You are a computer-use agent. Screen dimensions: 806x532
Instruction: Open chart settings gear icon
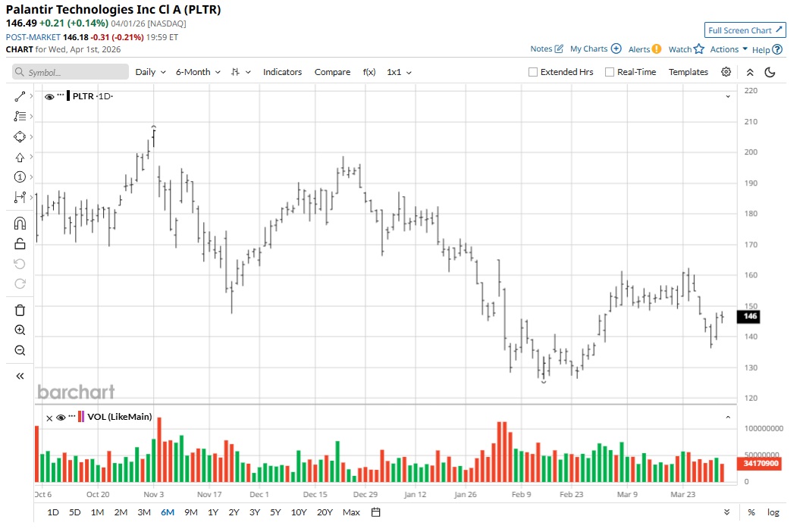(x=726, y=72)
